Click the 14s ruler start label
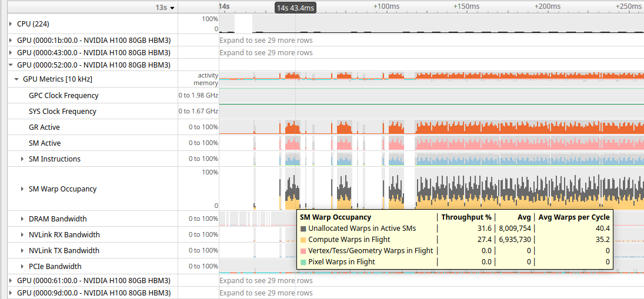Image resolution: width=644 pixels, height=299 pixels. 224,6
